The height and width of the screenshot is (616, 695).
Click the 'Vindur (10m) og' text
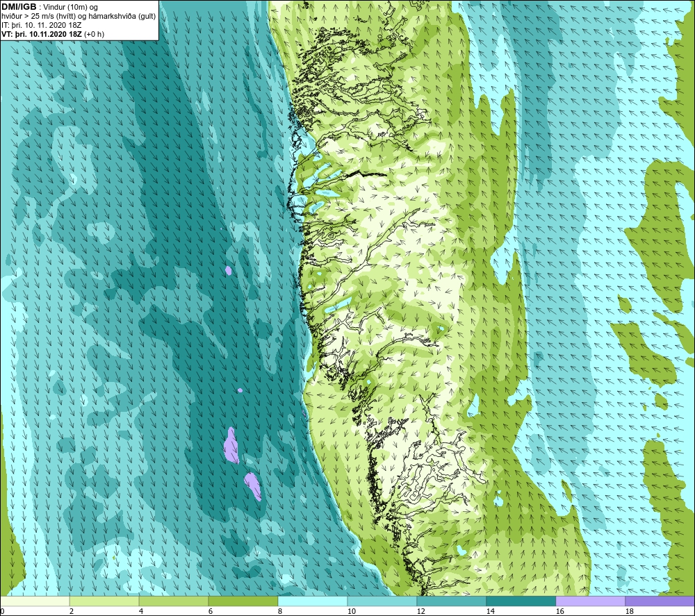[70, 8]
